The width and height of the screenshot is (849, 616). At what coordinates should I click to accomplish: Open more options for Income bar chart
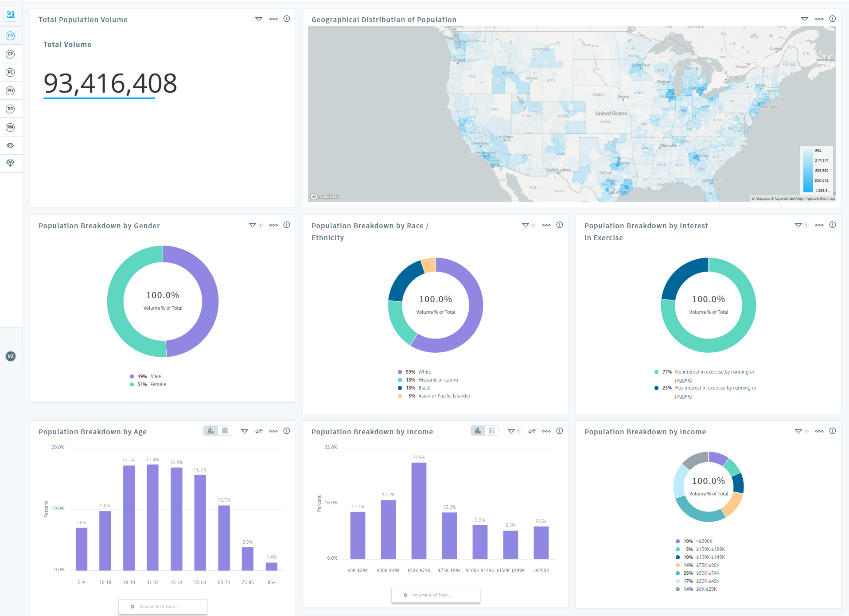click(546, 431)
